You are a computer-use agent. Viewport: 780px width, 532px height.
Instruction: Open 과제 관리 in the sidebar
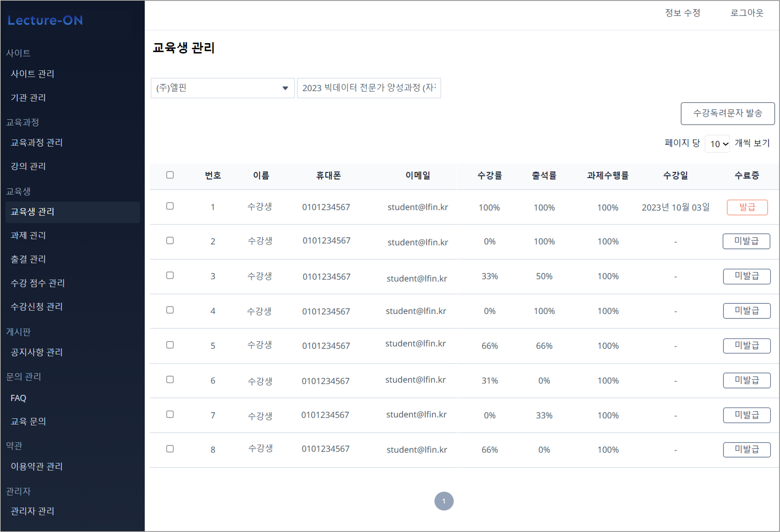pos(28,235)
